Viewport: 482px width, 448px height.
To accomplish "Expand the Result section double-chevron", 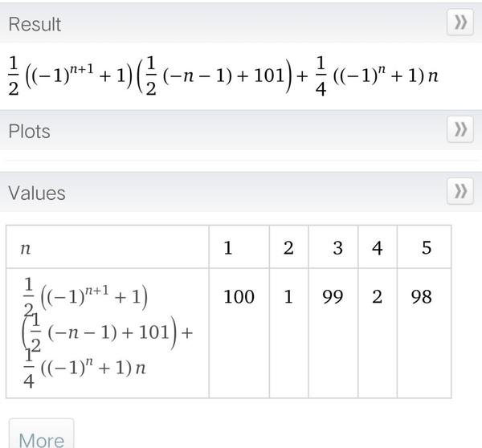I will point(460,23).
